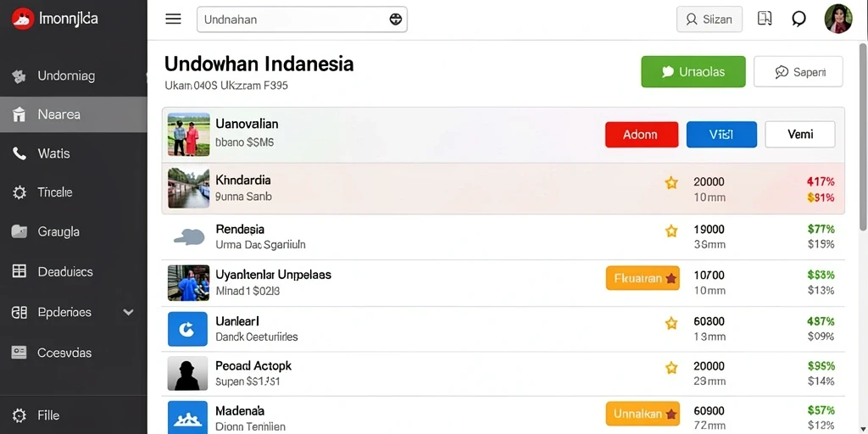The width and height of the screenshot is (868, 434).
Task: Open the Rendesia map shape thumbnail
Action: point(188,237)
